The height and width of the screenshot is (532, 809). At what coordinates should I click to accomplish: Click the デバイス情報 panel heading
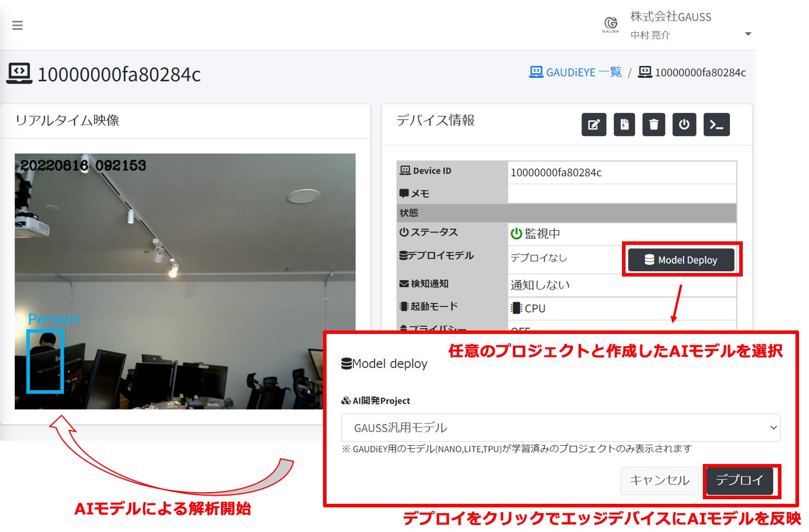pyautogui.click(x=436, y=120)
